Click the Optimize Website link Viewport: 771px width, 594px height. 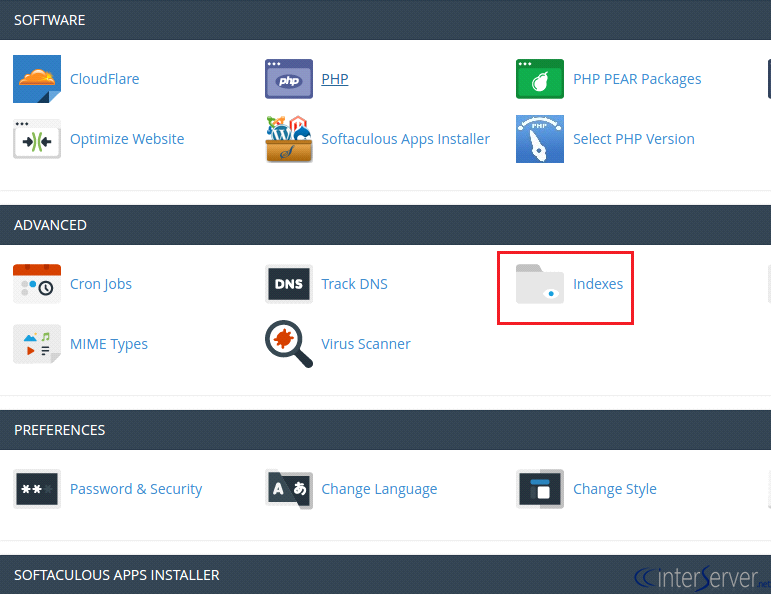click(x=127, y=139)
